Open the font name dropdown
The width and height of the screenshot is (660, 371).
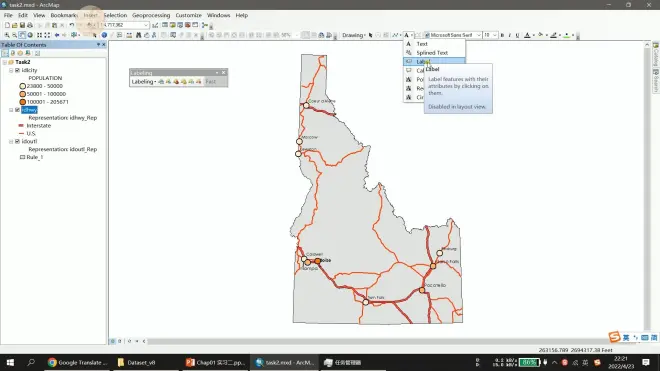tap(479, 35)
